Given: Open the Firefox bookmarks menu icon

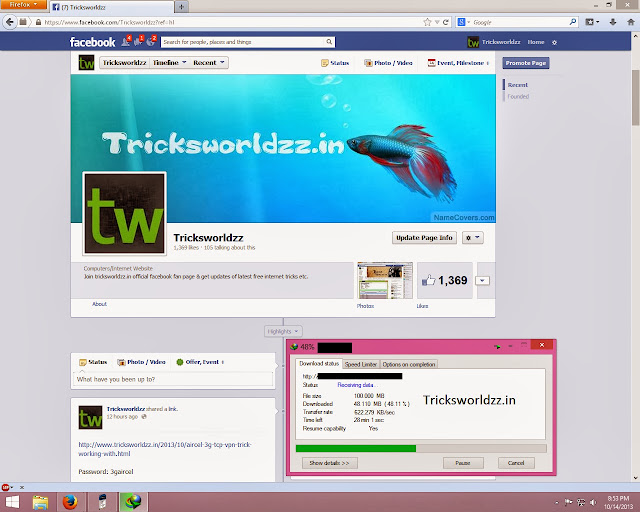Looking at the screenshot, I should (592, 22).
